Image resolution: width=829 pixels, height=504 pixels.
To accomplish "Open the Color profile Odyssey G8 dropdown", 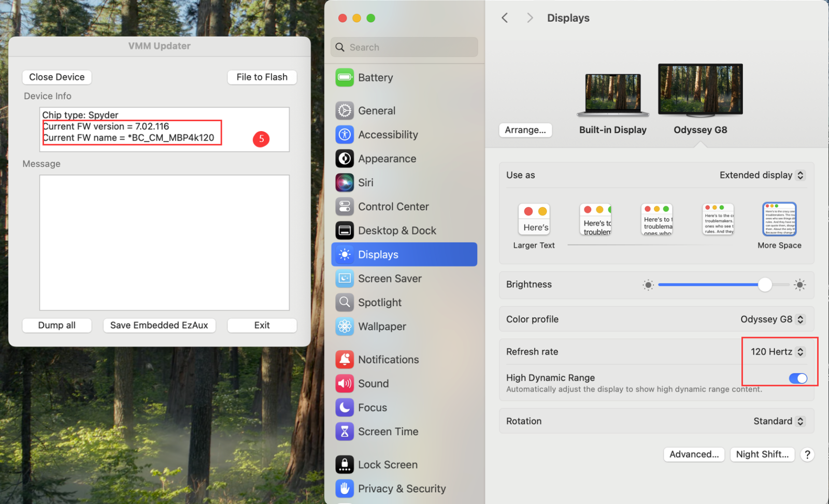I will [772, 320].
